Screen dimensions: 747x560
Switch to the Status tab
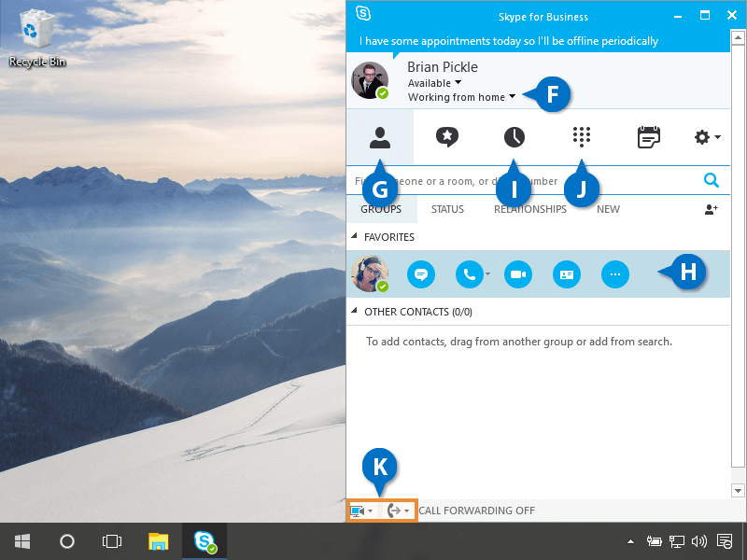pyautogui.click(x=447, y=210)
